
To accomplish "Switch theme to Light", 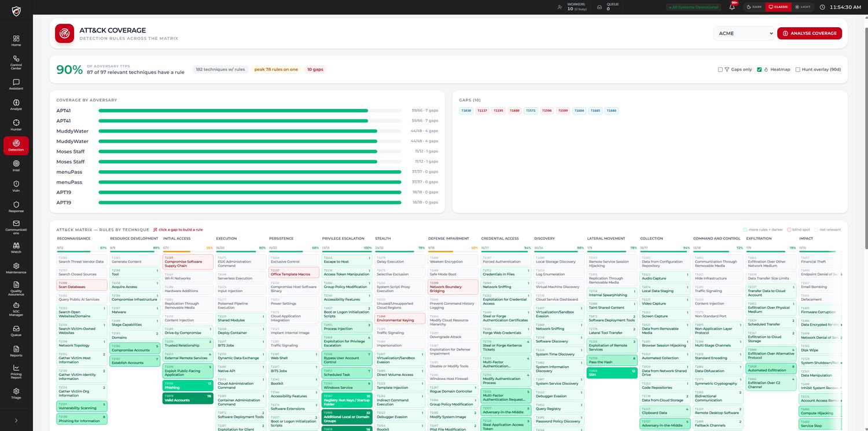I will coord(803,7).
